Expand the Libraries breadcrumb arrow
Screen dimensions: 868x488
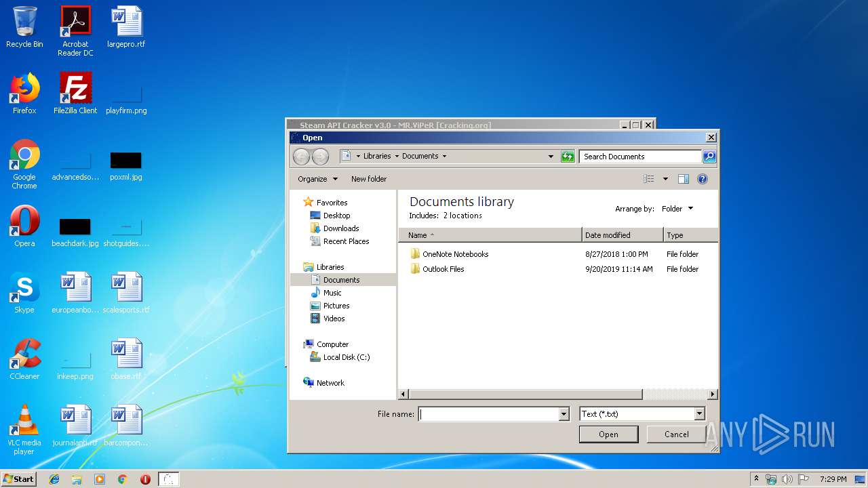click(397, 156)
